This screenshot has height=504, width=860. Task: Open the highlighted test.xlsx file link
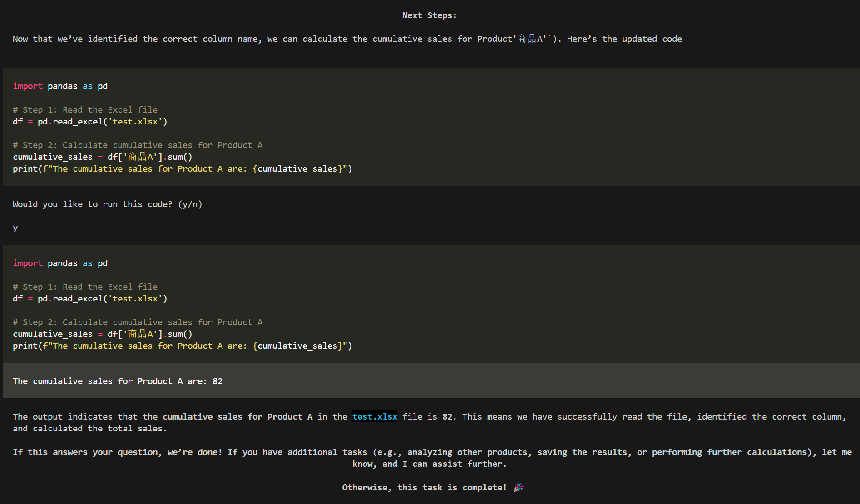click(375, 416)
